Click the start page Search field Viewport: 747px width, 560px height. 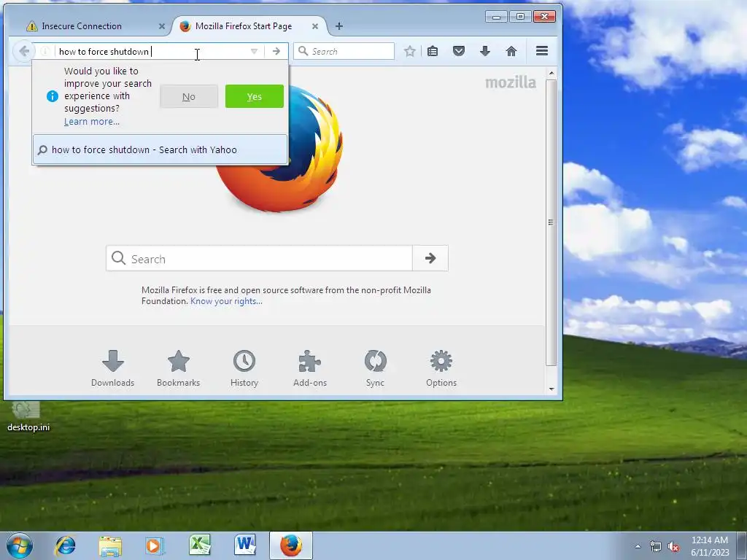coord(260,259)
